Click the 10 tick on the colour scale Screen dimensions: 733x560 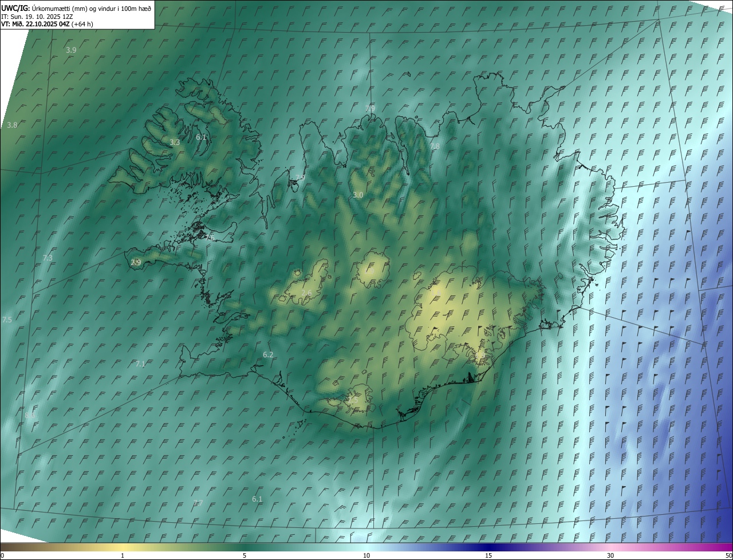click(x=366, y=556)
